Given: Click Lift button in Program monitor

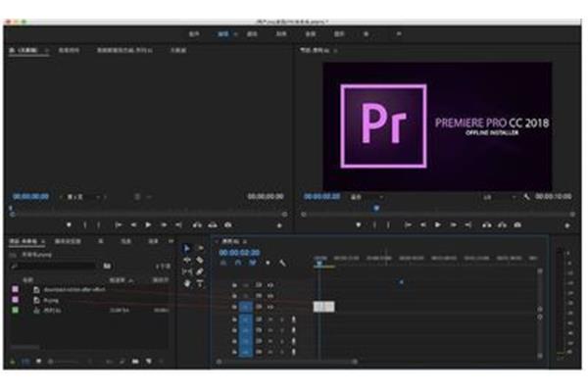Looking at the screenshot, I should click(487, 225).
